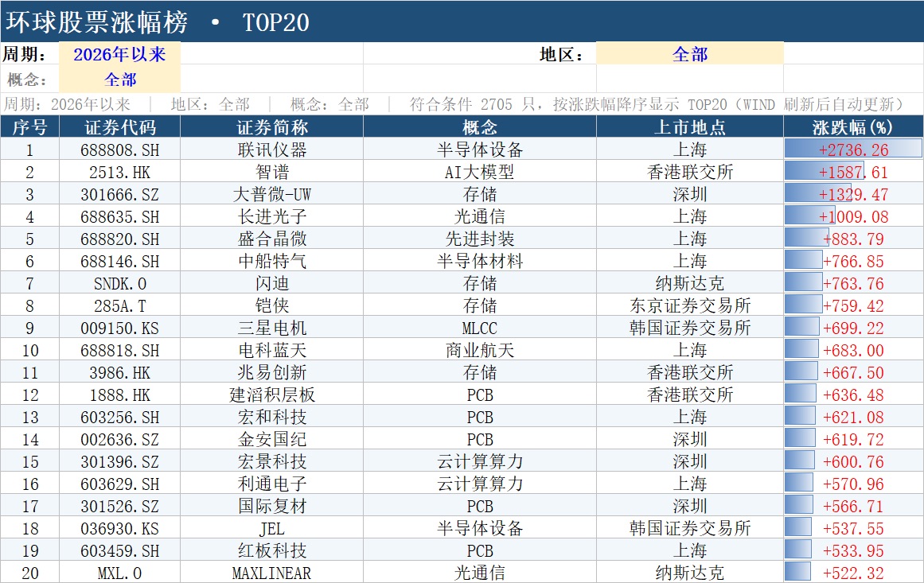Open the 概念 selector showing 全部
This screenshot has height=583, width=924.
point(119,79)
